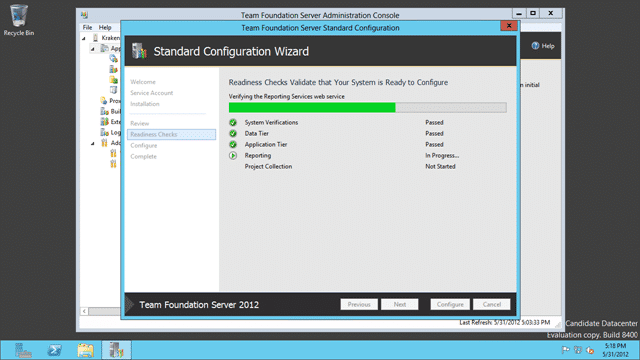Viewport: 640px width, 360px height.
Task: Go to the Review wizard step
Action: (x=140, y=123)
